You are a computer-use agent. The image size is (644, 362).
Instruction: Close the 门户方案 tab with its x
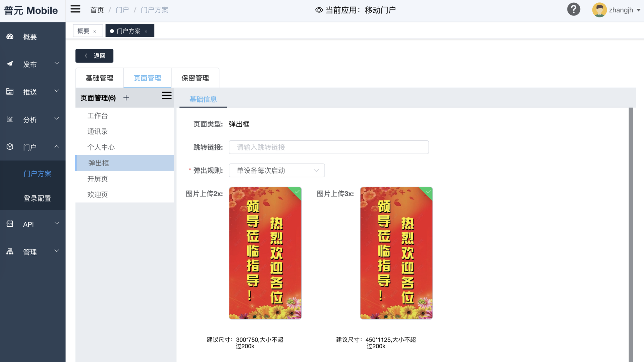(x=146, y=31)
